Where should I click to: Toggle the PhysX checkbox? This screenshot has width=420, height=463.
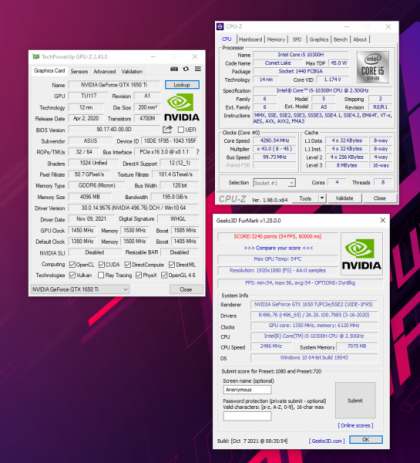(139, 275)
